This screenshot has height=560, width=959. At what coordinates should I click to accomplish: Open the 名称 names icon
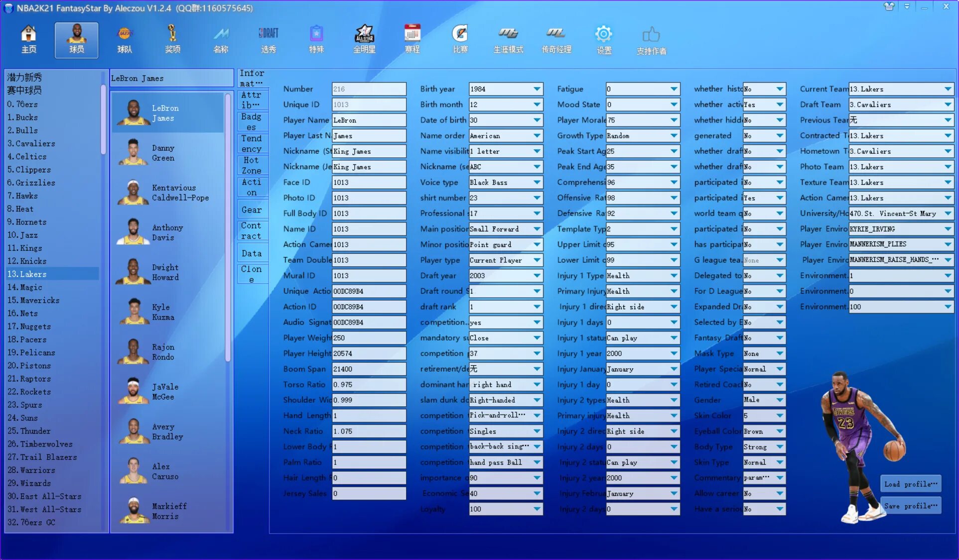point(221,39)
